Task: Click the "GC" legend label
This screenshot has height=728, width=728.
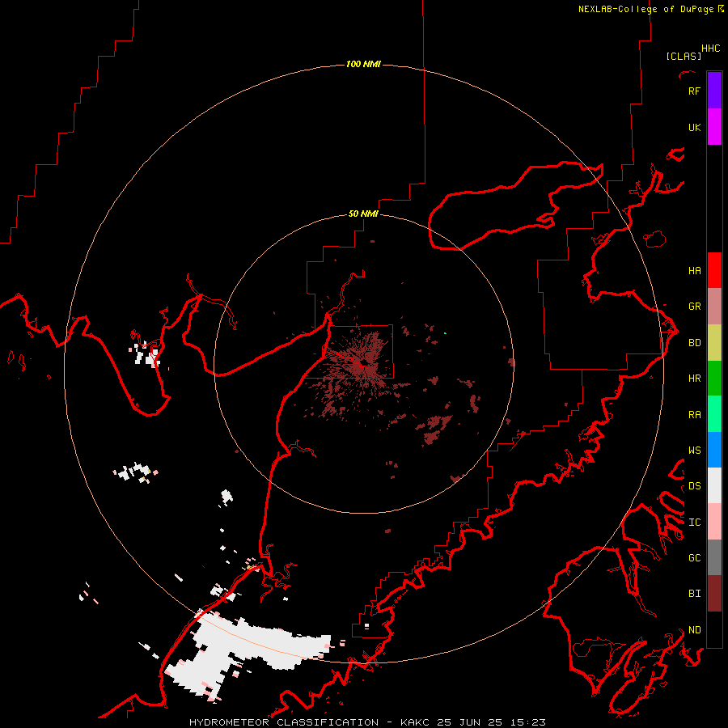Action: pyautogui.click(x=694, y=558)
